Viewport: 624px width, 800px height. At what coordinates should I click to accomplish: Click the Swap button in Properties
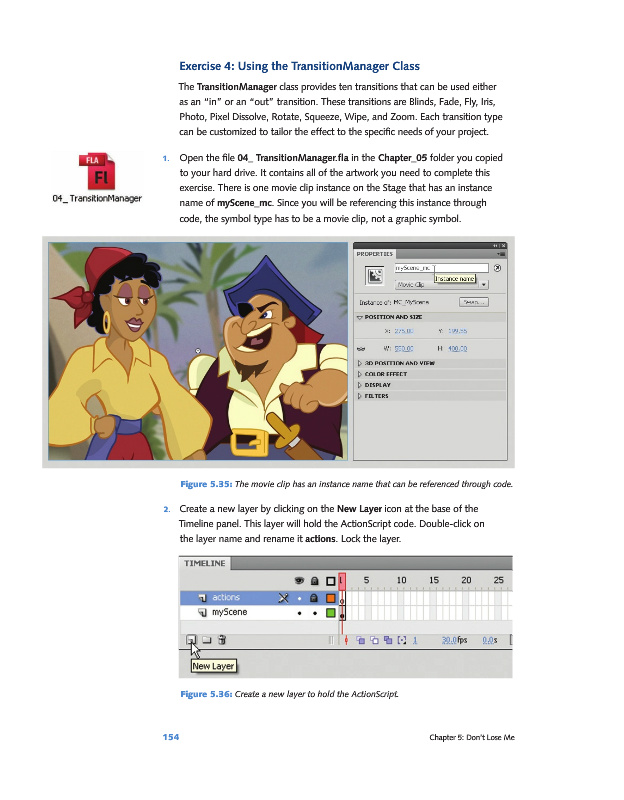[x=473, y=301]
